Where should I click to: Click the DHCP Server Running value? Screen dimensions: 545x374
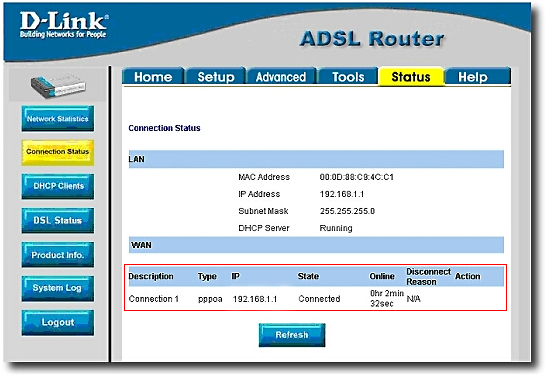[x=336, y=228]
